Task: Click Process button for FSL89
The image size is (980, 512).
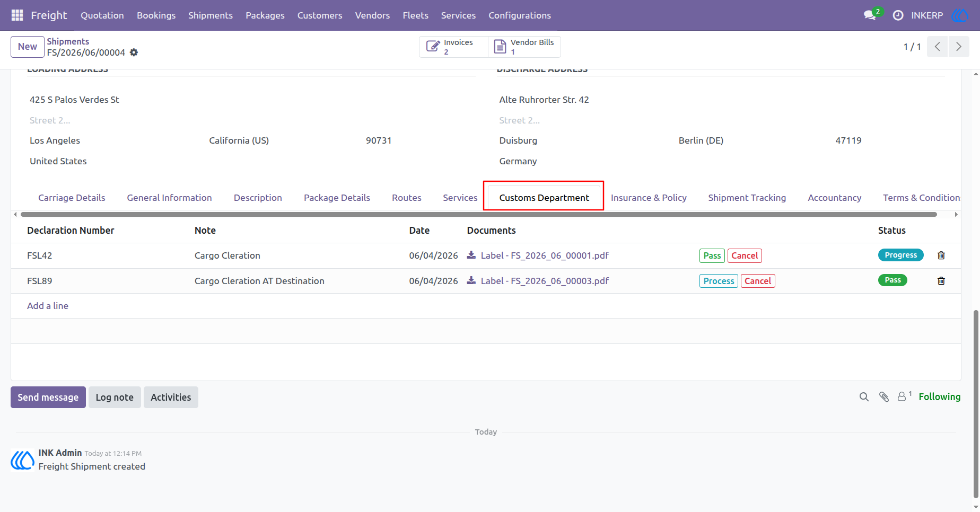Action: [719, 281]
